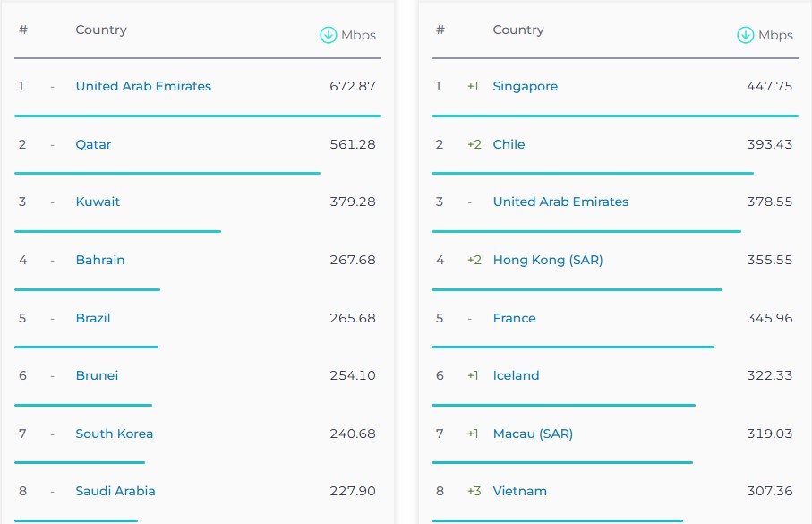The width and height of the screenshot is (812, 524).
Task: Open the Qatar country link
Action: [93, 144]
